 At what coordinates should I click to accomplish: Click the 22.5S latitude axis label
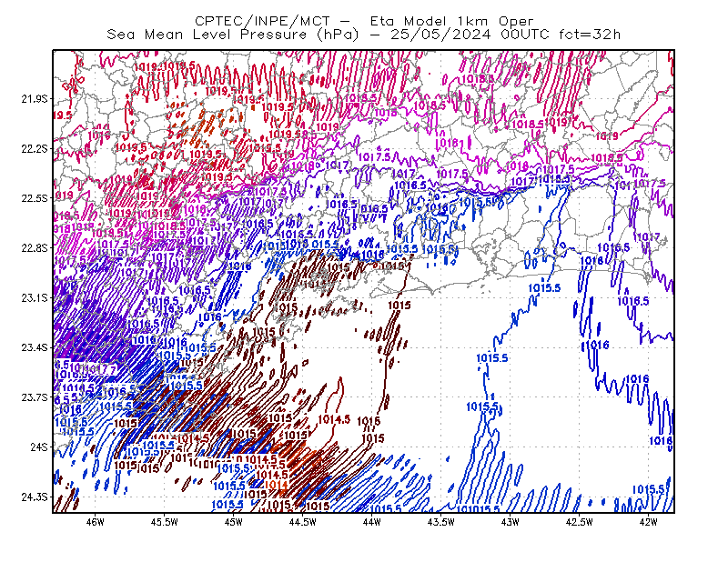[x=35, y=198]
